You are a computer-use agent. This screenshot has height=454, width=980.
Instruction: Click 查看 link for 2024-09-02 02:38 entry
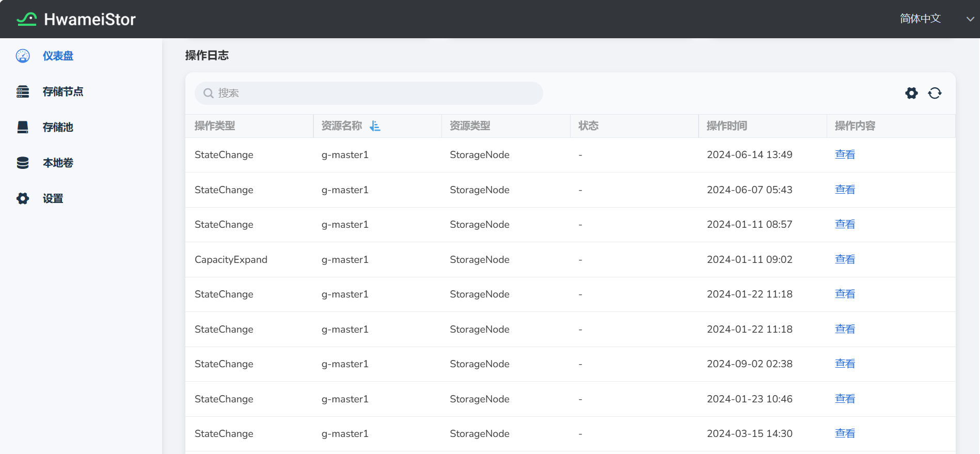tap(845, 364)
